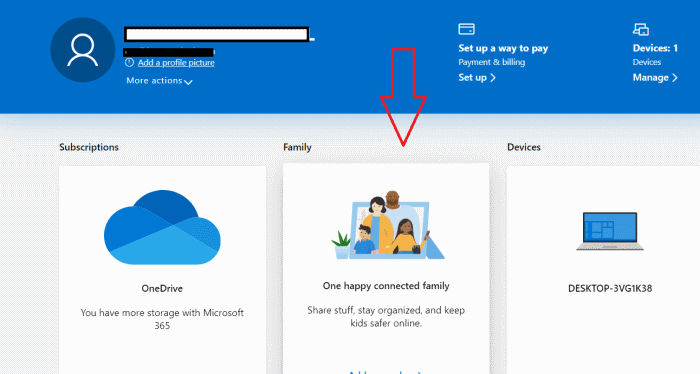This screenshot has width=700, height=374.
Task: Click the Set up link with chevron
Action: click(477, 78)
